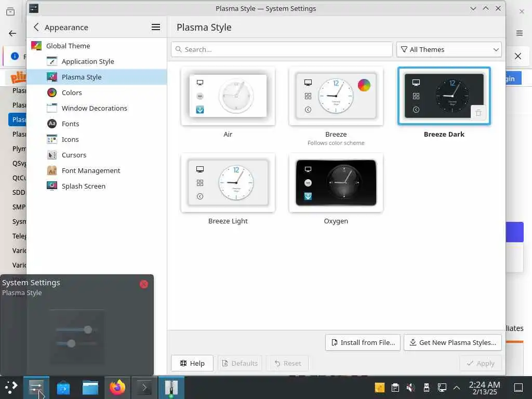The width and height of the screenshot is (532, 399).
Task: Open the Help button
Action: click(x=192, y=363)
